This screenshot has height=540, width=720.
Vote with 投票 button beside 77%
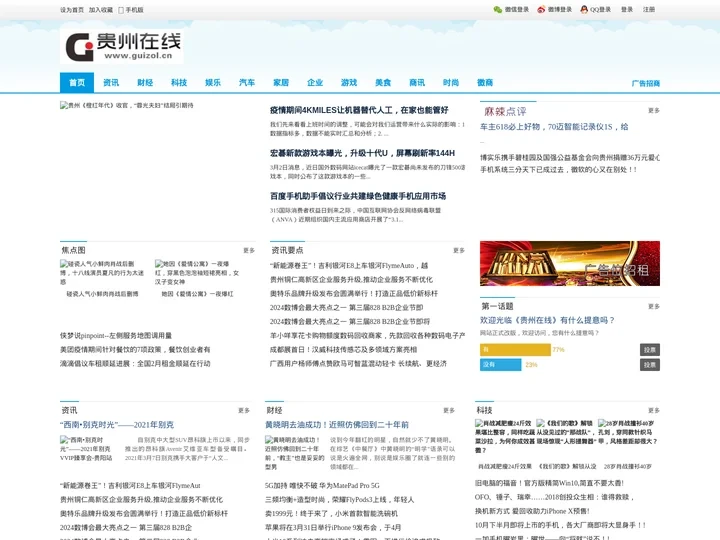click(x=650, y=350)
